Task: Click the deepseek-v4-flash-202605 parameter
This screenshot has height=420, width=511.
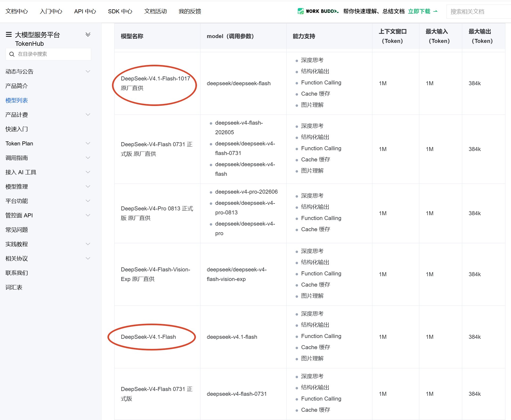Action: point(239,127)
